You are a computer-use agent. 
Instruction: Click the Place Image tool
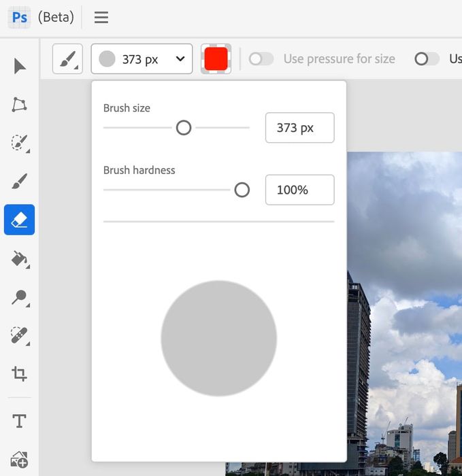click(x=20, y=460)
